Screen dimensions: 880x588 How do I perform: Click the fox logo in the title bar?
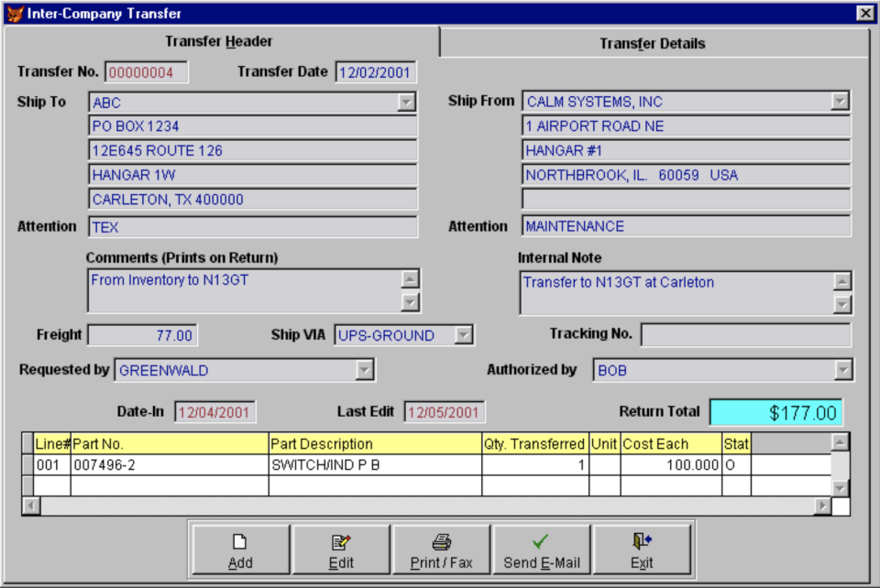(x=14, y=10)
